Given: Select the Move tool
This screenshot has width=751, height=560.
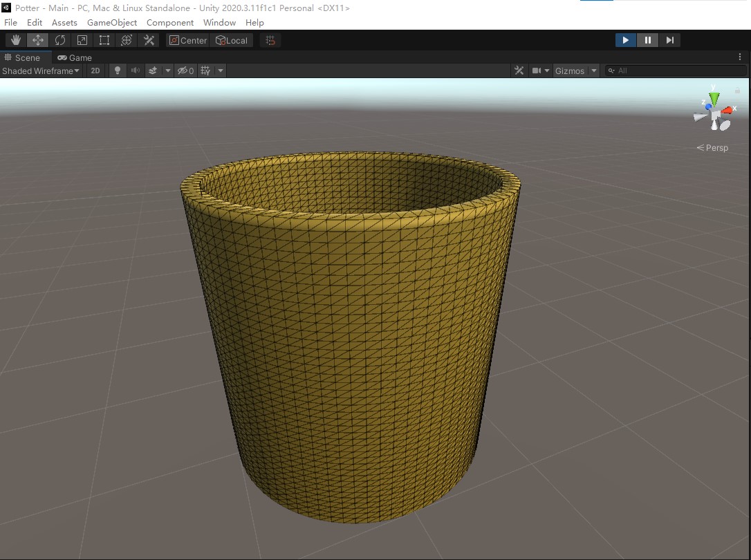Looking at the screenshot, I should click(x=38, y=40).
